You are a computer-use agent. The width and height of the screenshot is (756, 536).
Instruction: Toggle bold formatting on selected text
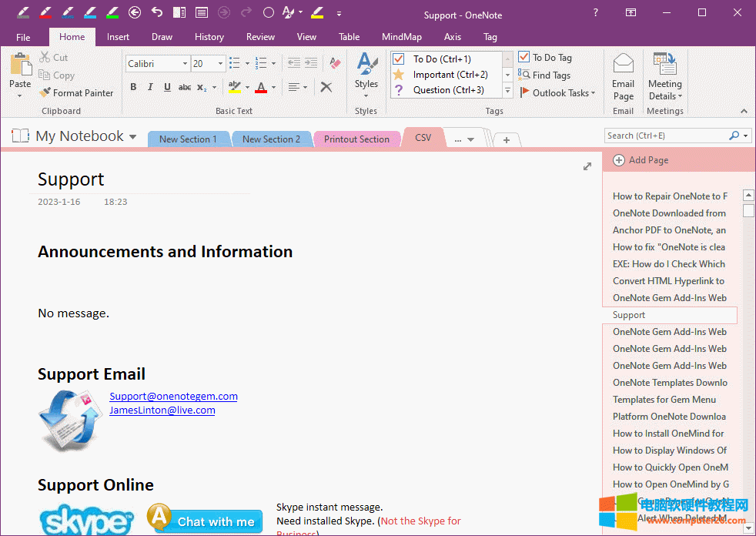(x=132, y=88)
